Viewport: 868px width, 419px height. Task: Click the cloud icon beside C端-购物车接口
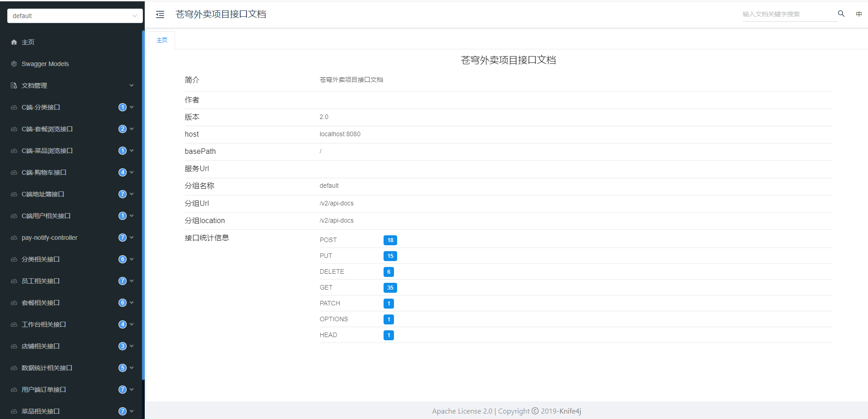(14, 172)
